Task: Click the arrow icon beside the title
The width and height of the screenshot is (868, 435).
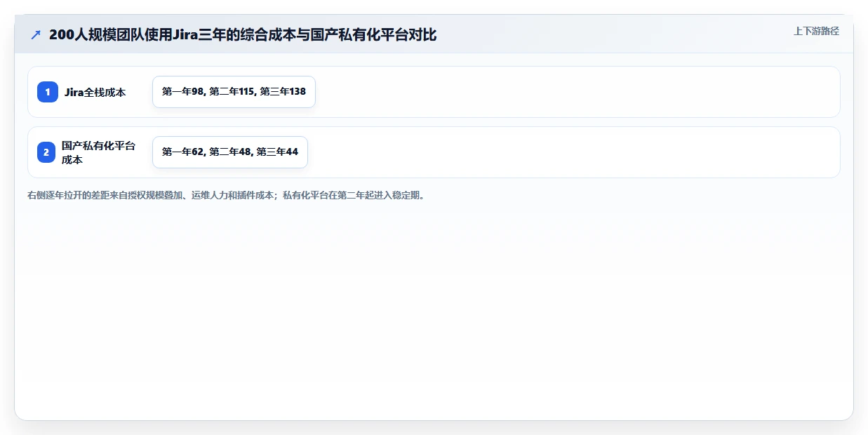Action: pyautogui.click(x=36, y=34)
